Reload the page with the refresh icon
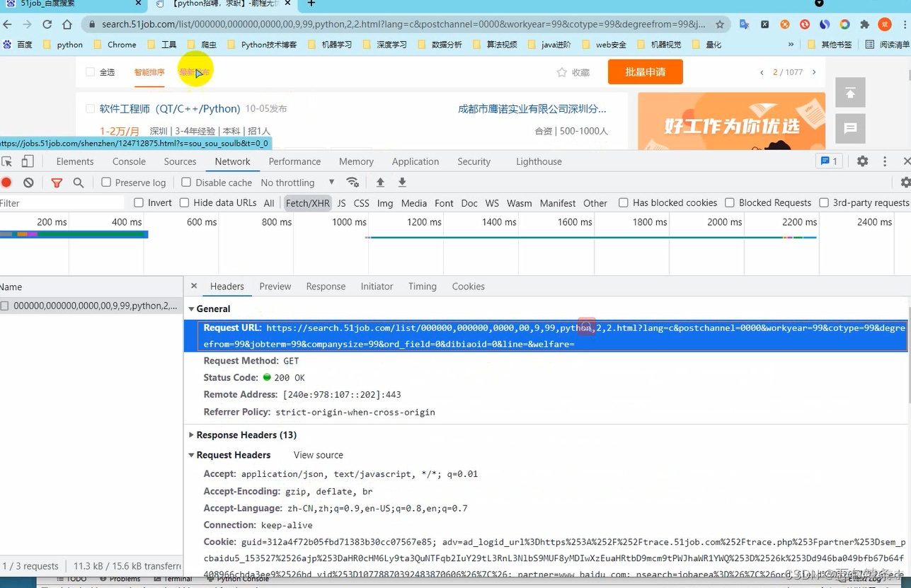Image resolution: width=911 pixels, height=588 pixels. [47, 24]
